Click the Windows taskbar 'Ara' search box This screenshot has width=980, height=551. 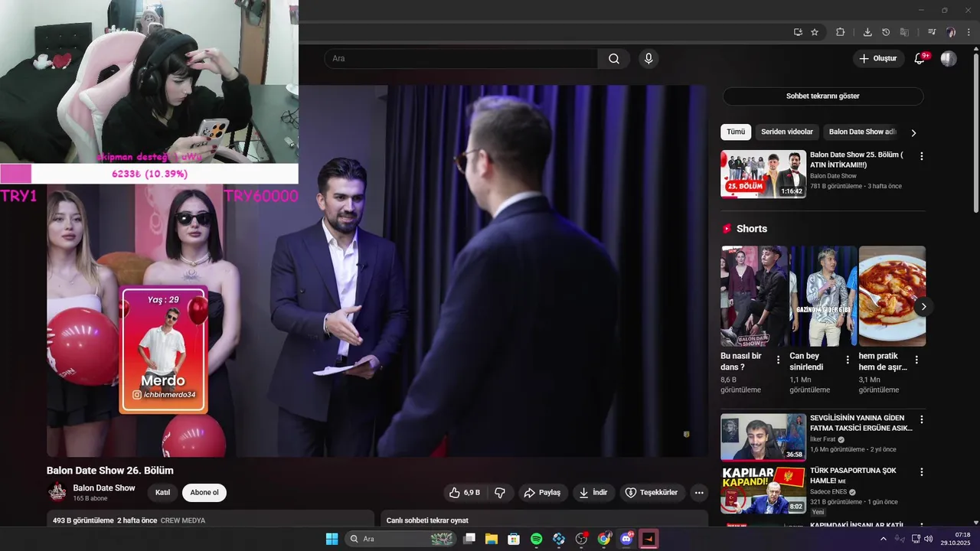[401, 539]
